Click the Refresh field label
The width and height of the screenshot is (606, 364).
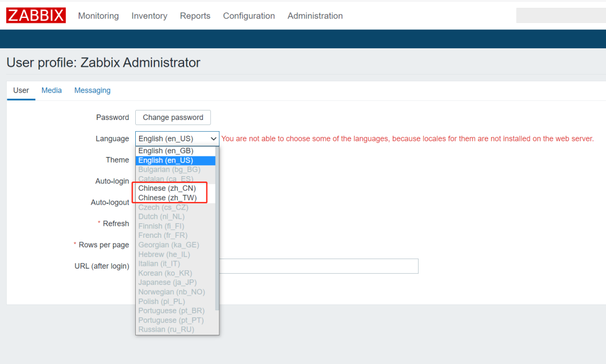click(x=116, y=224)
